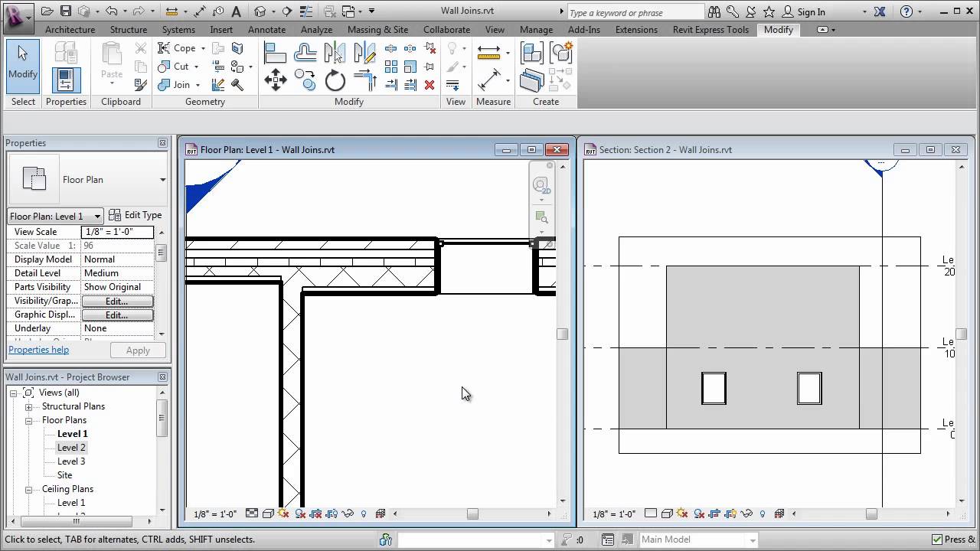Activate the Join geometry tool
Viewport: 980px width, 551px height.
(x=173, y=84)
